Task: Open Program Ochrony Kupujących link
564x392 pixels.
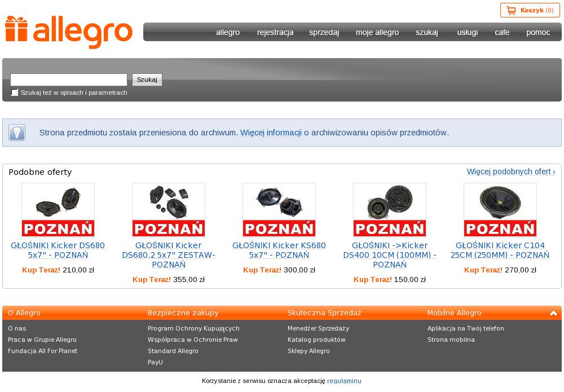Action: [193, 328]
